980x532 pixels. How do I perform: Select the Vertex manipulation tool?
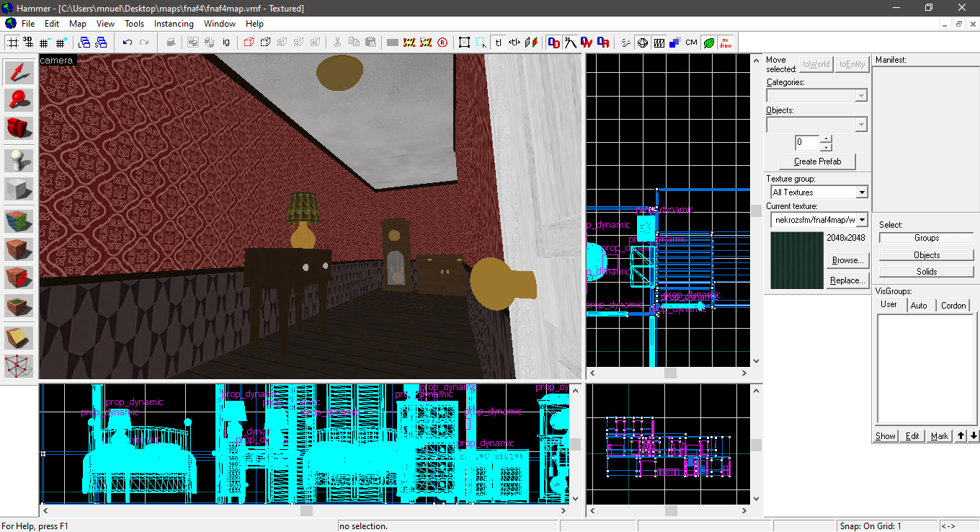coord(19,365)
